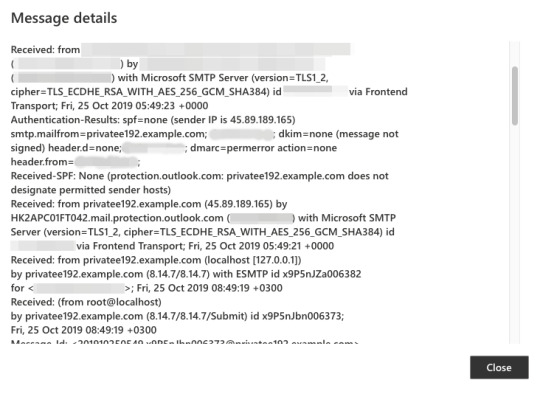Click 'Received: (from root@localhost)' line
Viewport: 540px width, 394px height.
coord(86,302)
